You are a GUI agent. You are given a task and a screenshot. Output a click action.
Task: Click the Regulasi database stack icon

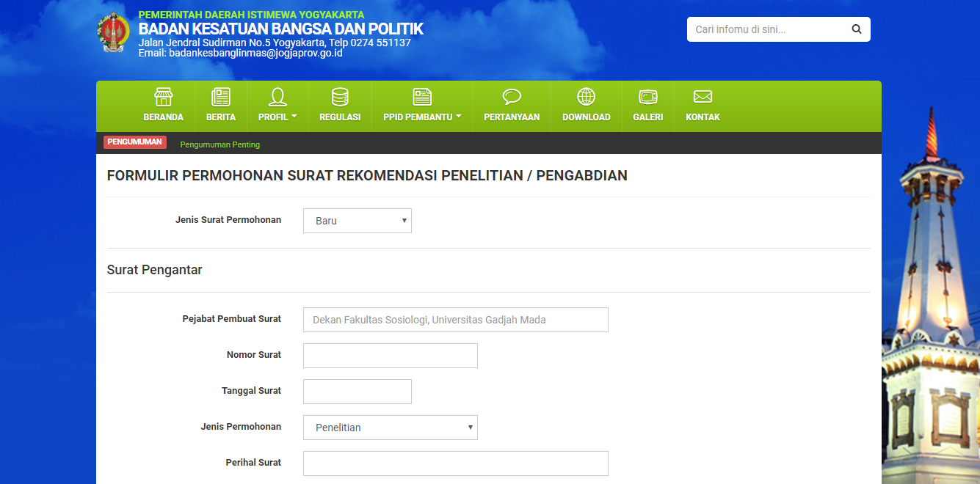(x=340, y=97)
